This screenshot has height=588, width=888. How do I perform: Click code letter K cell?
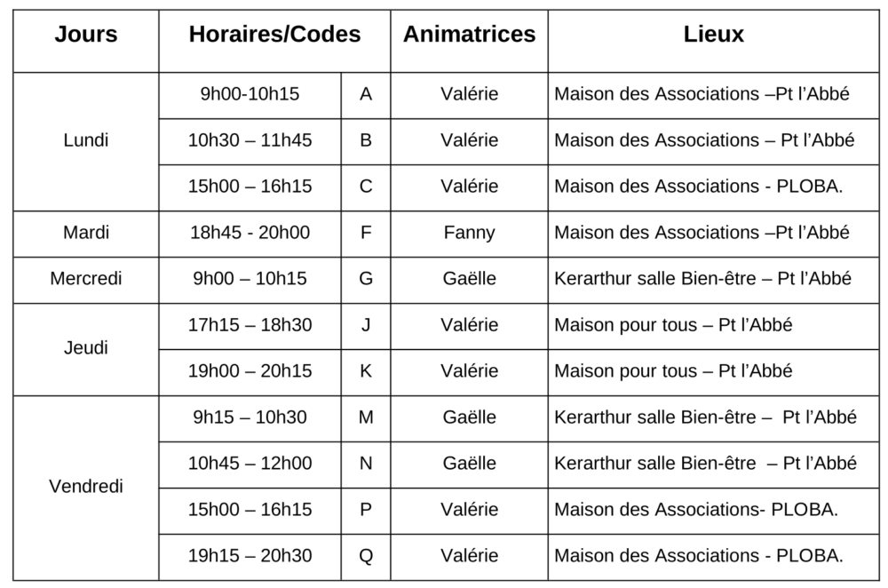[366, 371]
